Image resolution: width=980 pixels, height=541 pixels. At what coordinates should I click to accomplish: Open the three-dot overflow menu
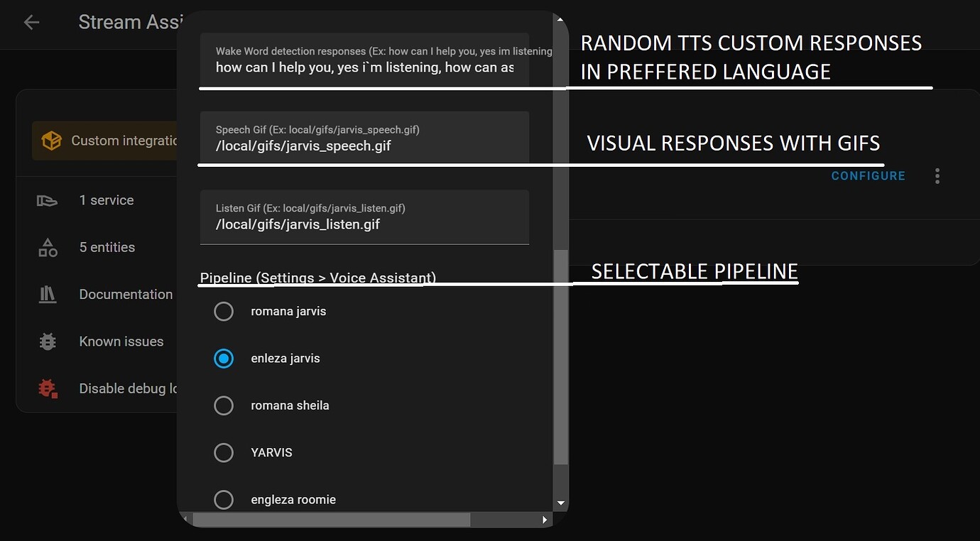click(937, 175)
